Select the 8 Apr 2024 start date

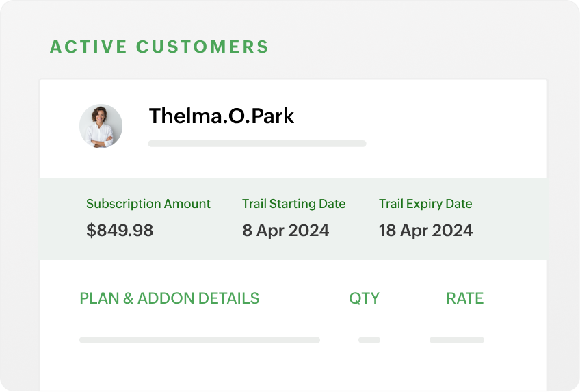click(x=285, y=231)
